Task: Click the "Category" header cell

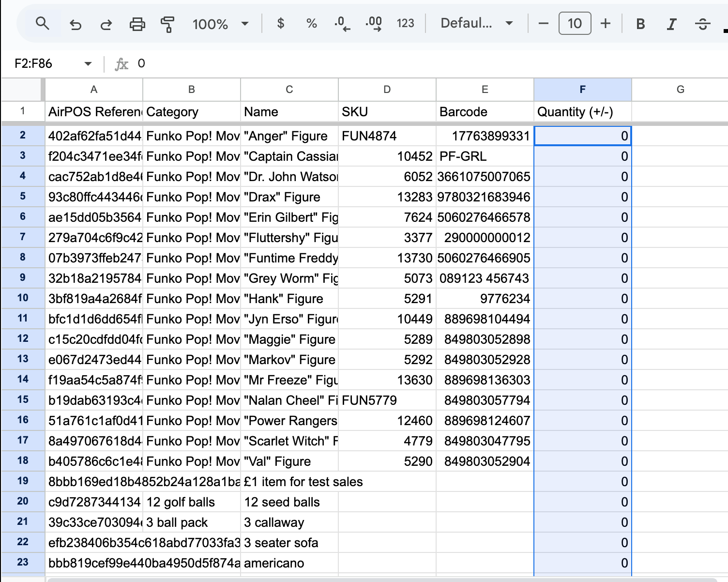Action: coord(192,112)
